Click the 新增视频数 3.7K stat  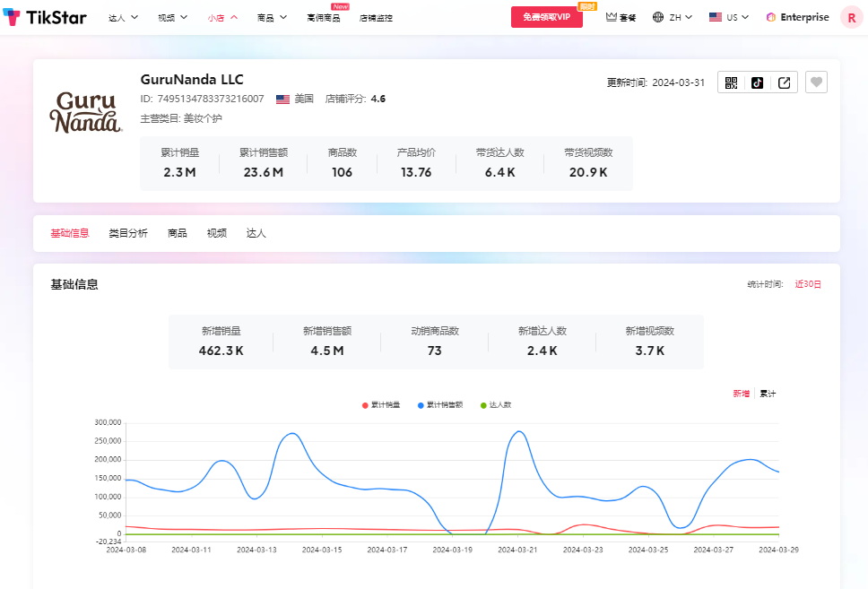click(650, 341)
